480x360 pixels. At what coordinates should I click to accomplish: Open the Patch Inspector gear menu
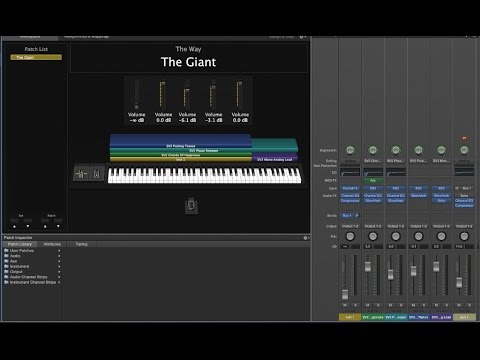tap(306, 238)
